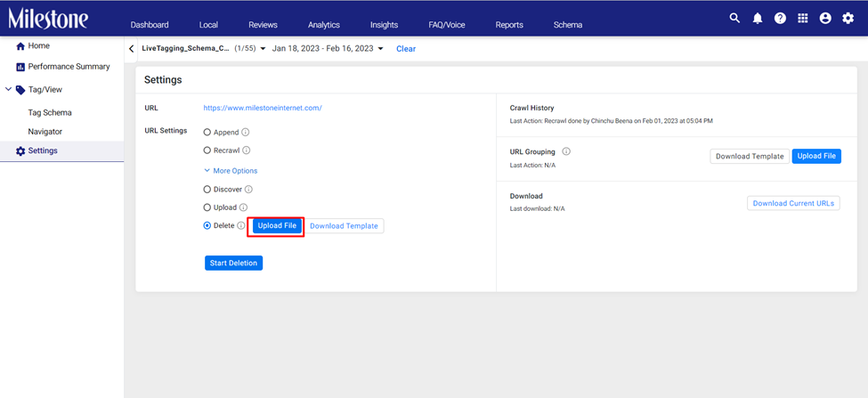Select the Recrawl radio option
868x398 pixels.
pos(207,150)
